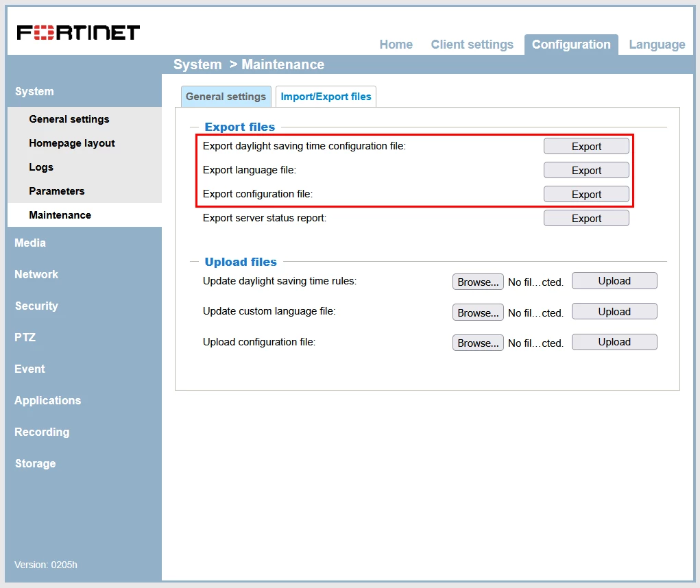The width and height of the screenshot is (700, 588).
Task: Export the server status report
Action: 586,219
